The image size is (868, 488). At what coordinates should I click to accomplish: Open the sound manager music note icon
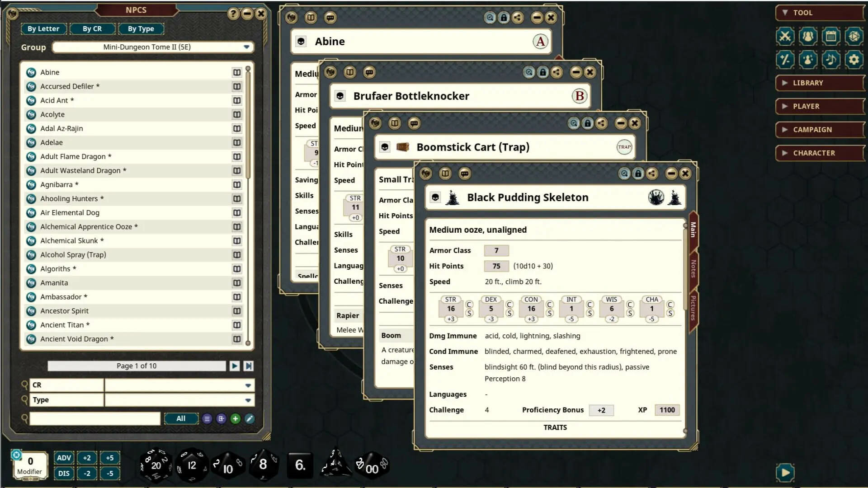coord(831,59)
